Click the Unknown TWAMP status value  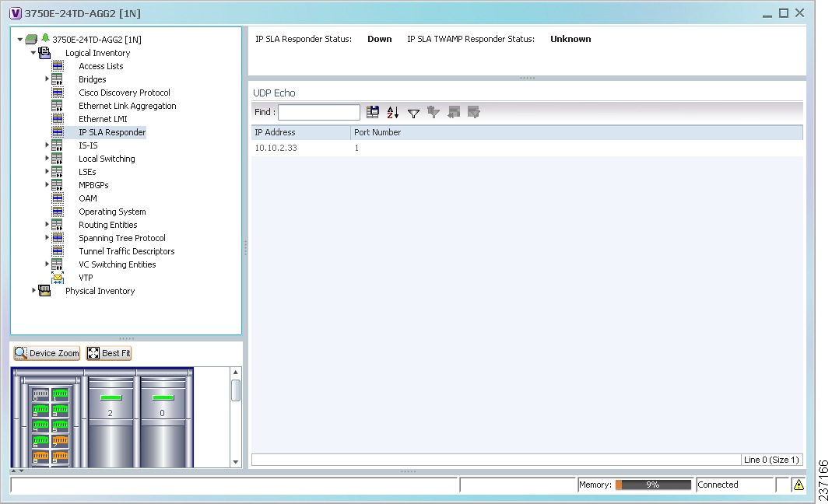pos(570,39)
